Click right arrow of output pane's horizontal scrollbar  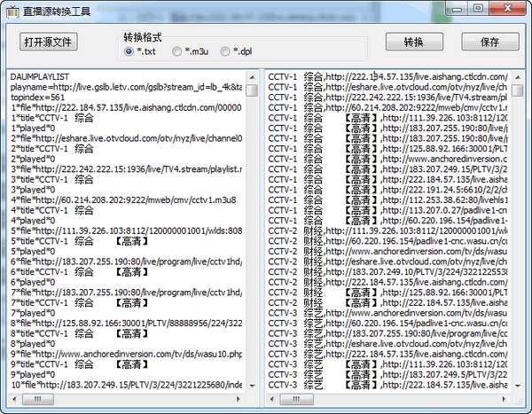point(503,400)
